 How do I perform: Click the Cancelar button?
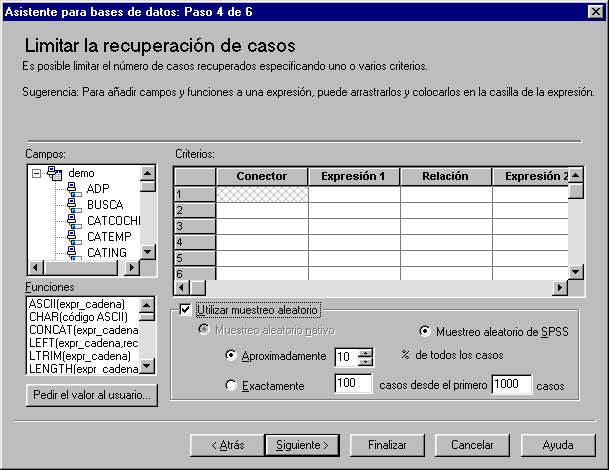pos(472,445)
